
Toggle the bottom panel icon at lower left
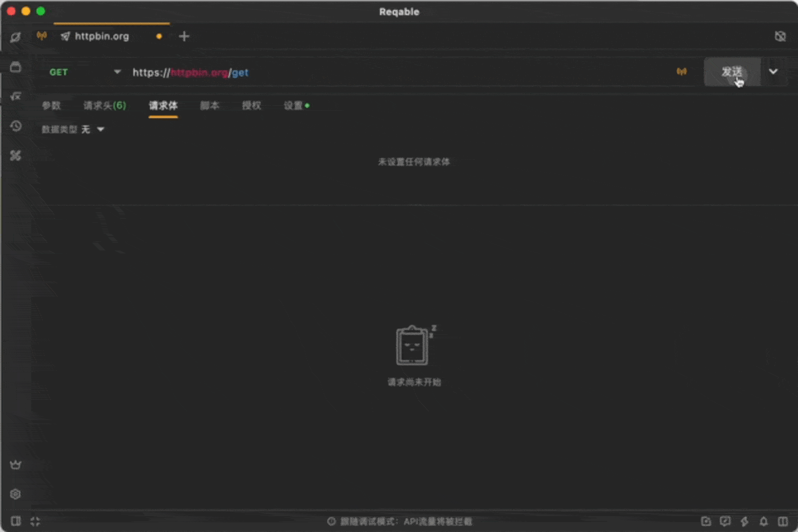tap(16, 522)
